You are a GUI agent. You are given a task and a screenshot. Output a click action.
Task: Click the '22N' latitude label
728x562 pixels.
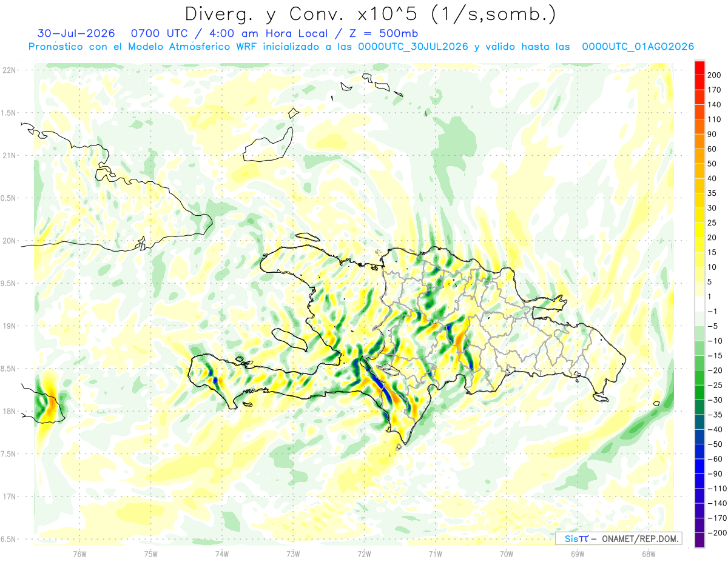tap(9, 70)
